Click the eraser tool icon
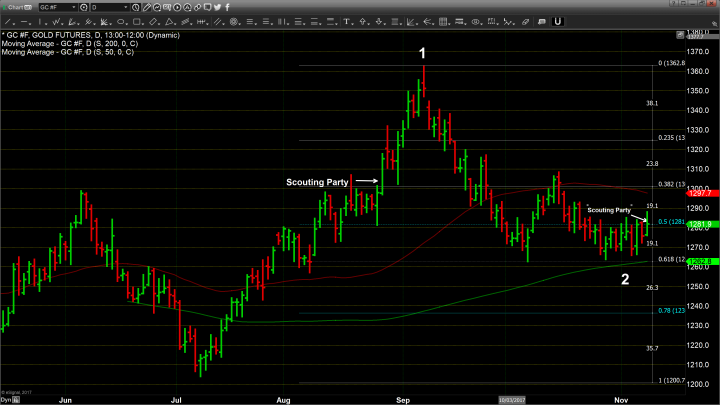The image size is (720, 405). coord(525,21)
